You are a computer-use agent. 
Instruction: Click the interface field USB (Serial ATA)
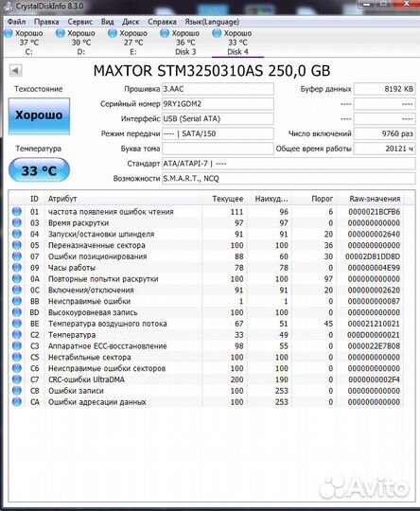pyautogui.click(x=218, y=118)
